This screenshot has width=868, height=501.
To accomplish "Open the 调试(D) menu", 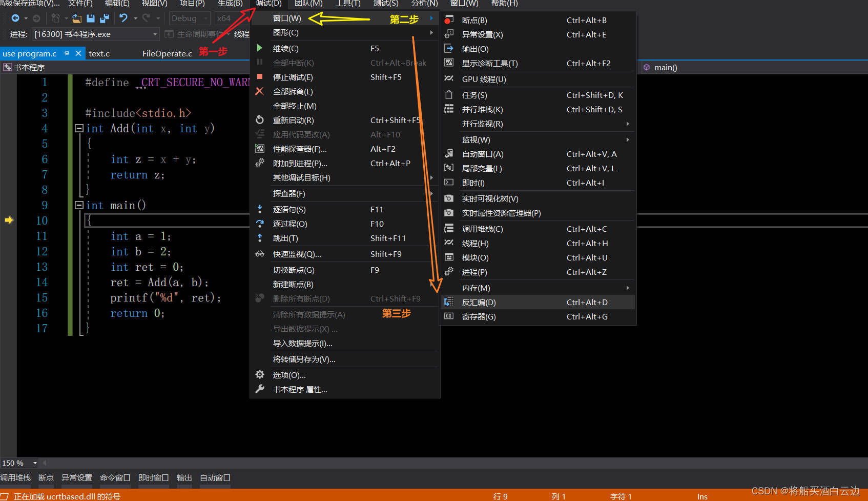I will 268,4.
